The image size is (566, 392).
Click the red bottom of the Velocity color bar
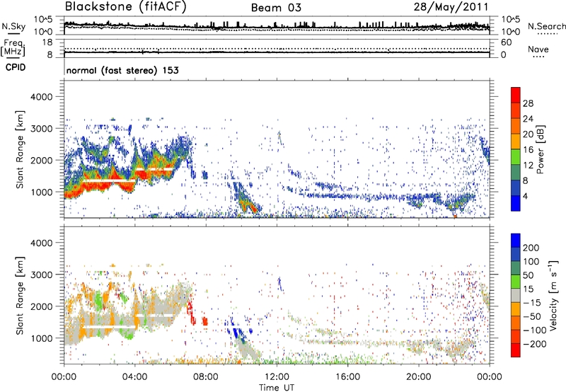(516, 350)
